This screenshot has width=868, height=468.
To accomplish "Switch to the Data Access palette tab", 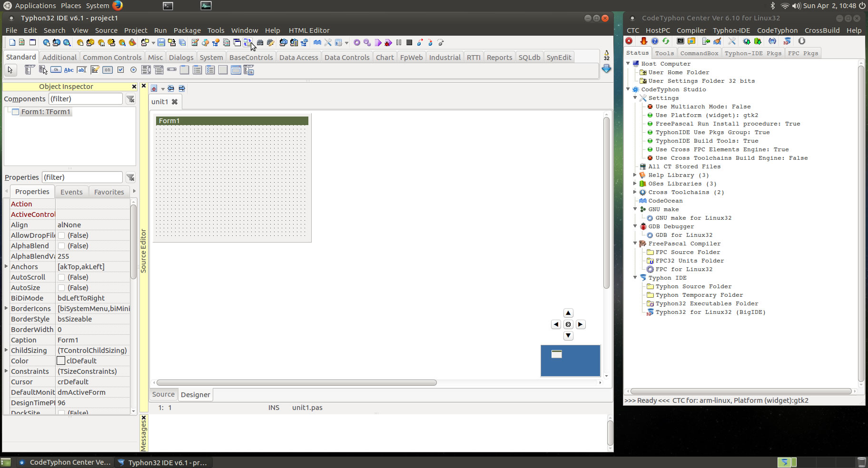I will point(298,57).
